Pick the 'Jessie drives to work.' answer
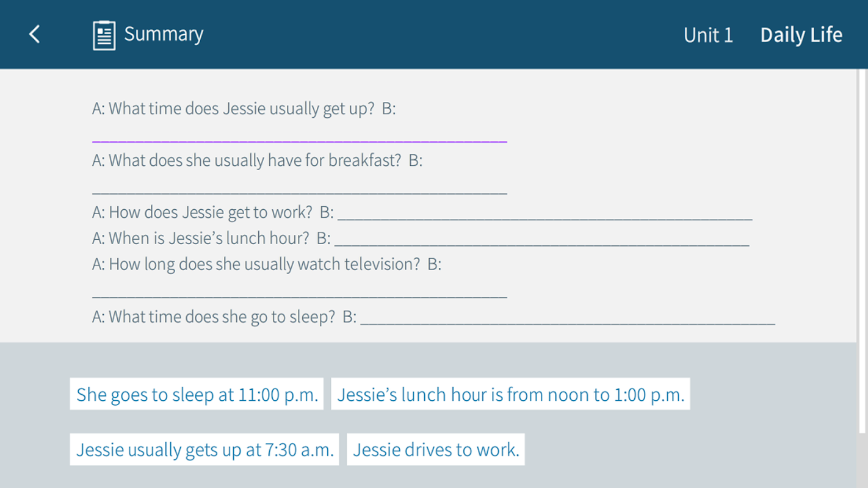The width and height of the screenshot is (868, 488). coord(436,450)
